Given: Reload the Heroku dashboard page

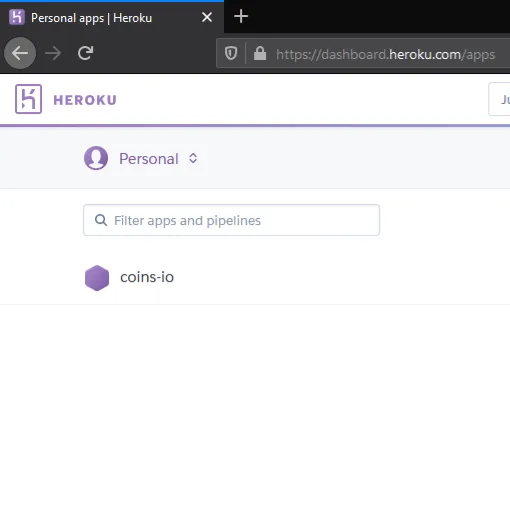Looking at the screenshot, I should [x=85, y=53].
